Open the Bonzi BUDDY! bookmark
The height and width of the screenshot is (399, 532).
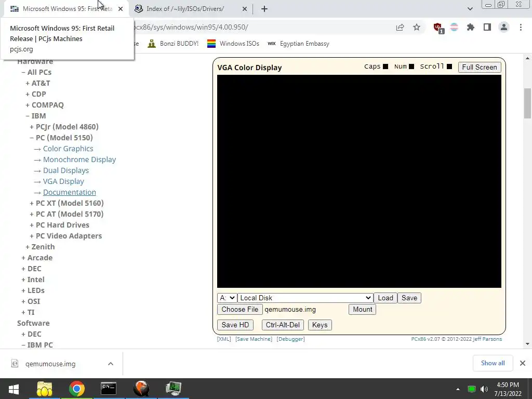[173, 44]
